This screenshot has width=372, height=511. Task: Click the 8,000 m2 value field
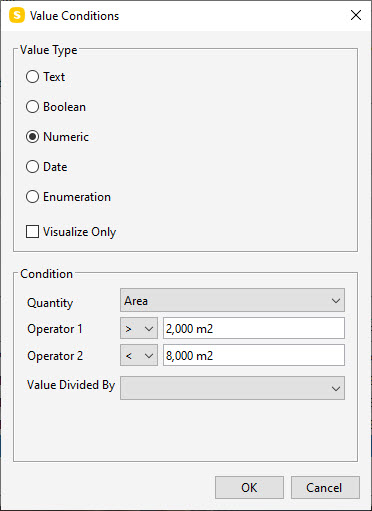pos(254,355)
